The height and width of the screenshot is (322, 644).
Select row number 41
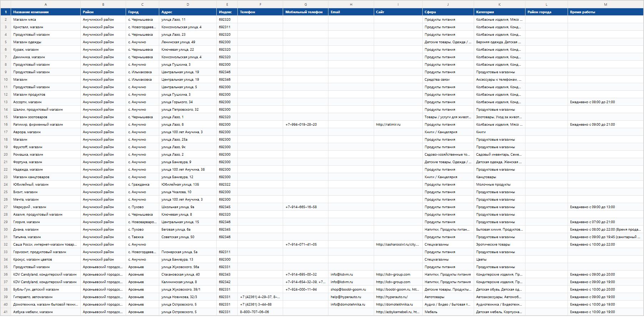[5, 312]
